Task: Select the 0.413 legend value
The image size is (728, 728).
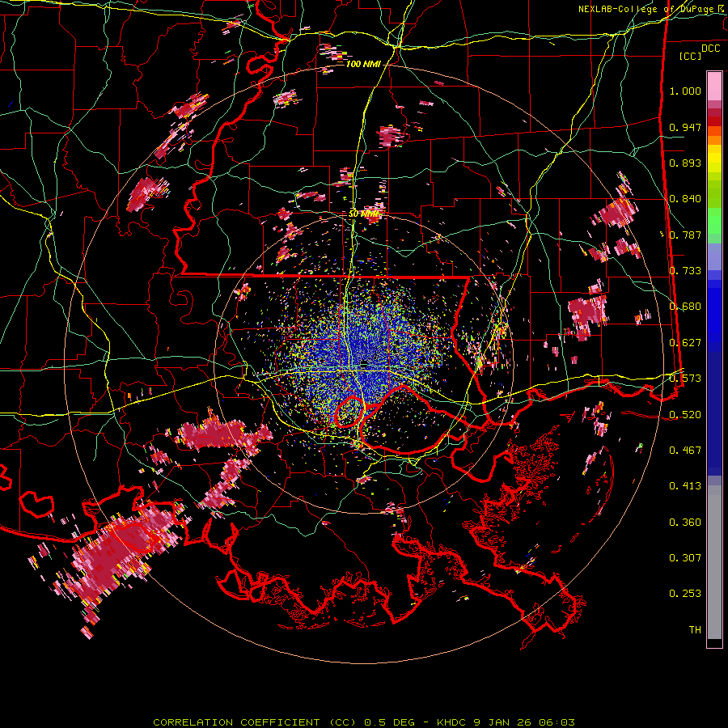Action: coord(685,486)
